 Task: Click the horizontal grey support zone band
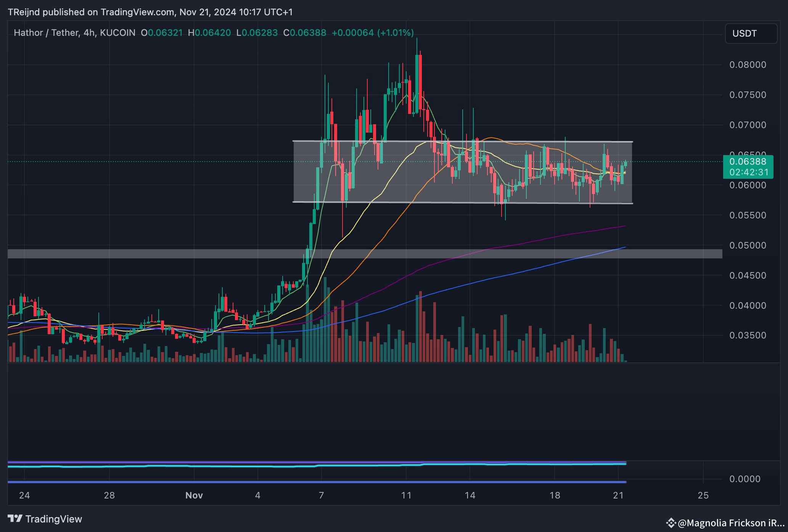(365, 254)
